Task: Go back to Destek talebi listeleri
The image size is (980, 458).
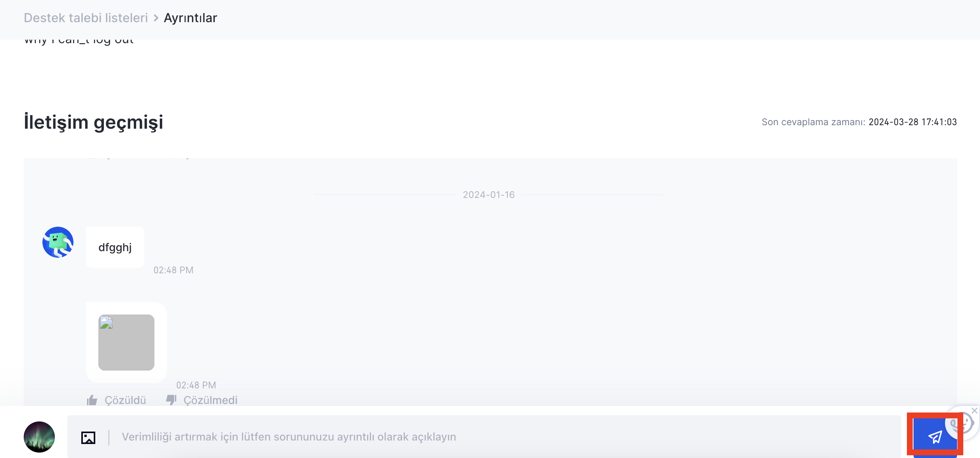Action: [86, 18]
